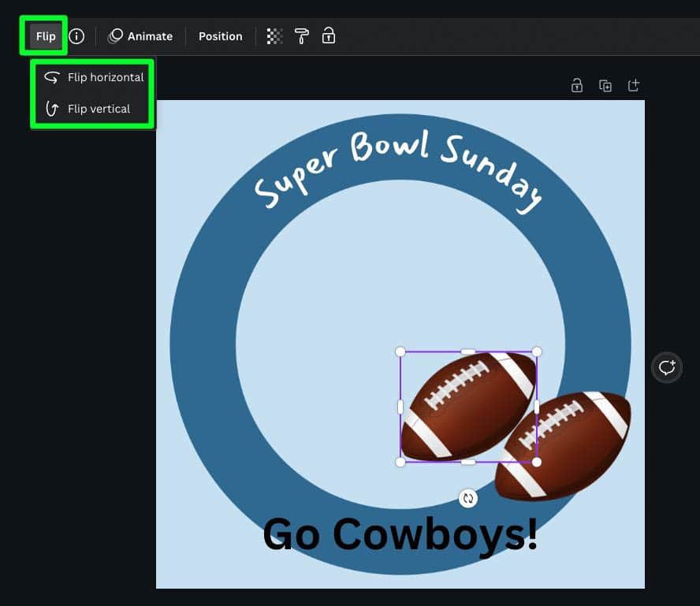Viewport: 700px width, 606px height.
Task: Choose Flip vertical from menu
Action: pos(94,109)
